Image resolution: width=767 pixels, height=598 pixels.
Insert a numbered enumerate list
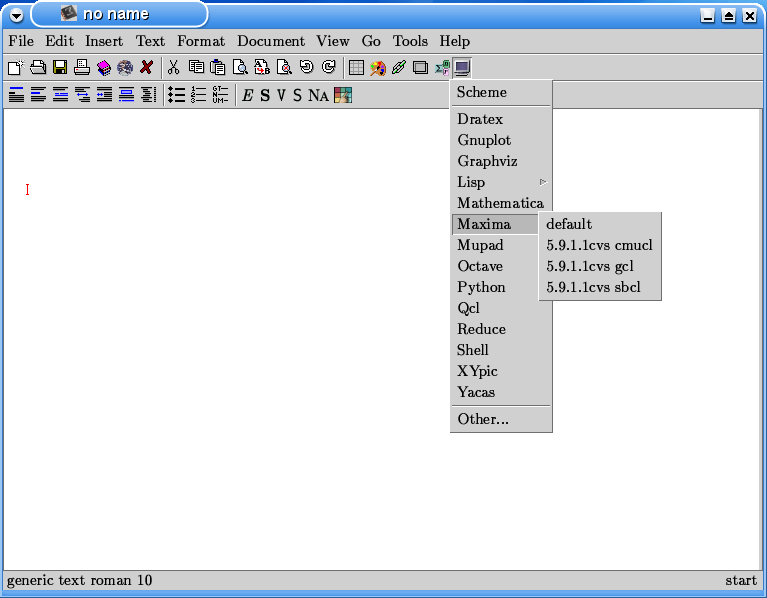tap(198, 94)
